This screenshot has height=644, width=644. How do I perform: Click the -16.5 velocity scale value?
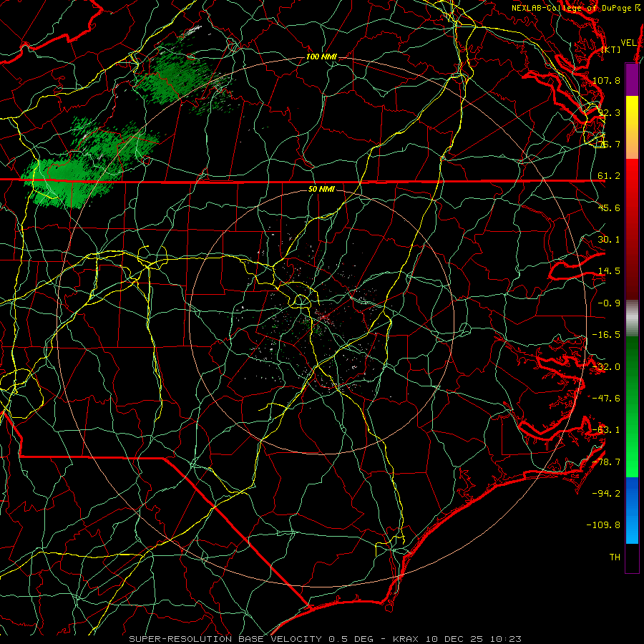pos(606,335)
